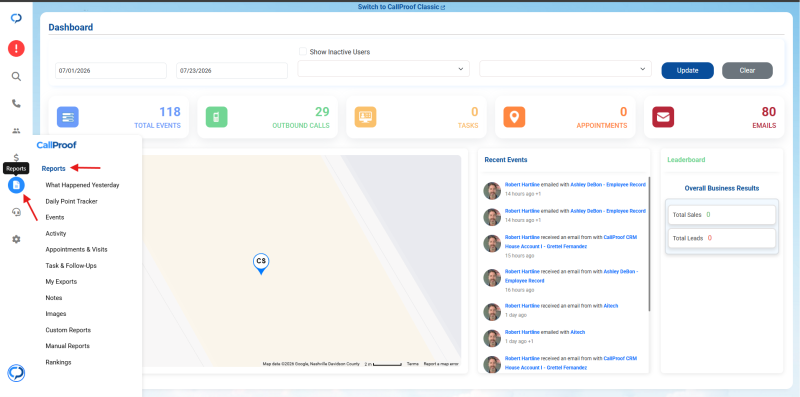This screenshot has height=397, width=800.
Task: Click the Tasks card monitor icon
Action: [365, 117]
